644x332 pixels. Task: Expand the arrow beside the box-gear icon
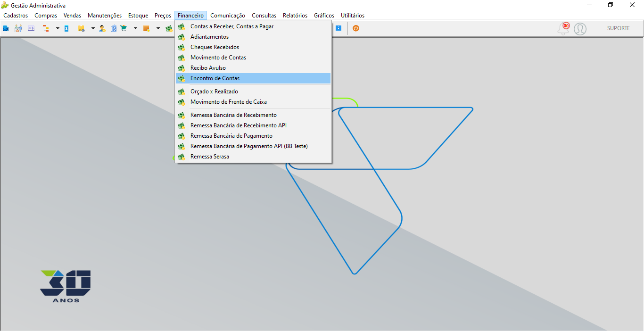pos(93,28)
